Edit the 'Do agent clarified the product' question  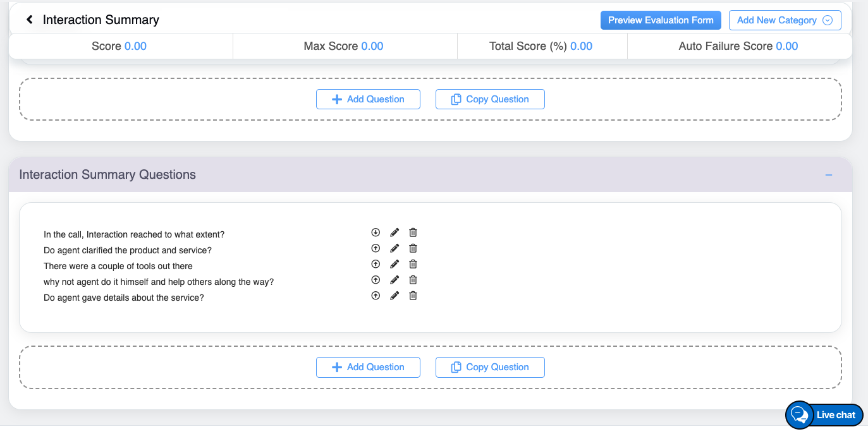point(394,248)
